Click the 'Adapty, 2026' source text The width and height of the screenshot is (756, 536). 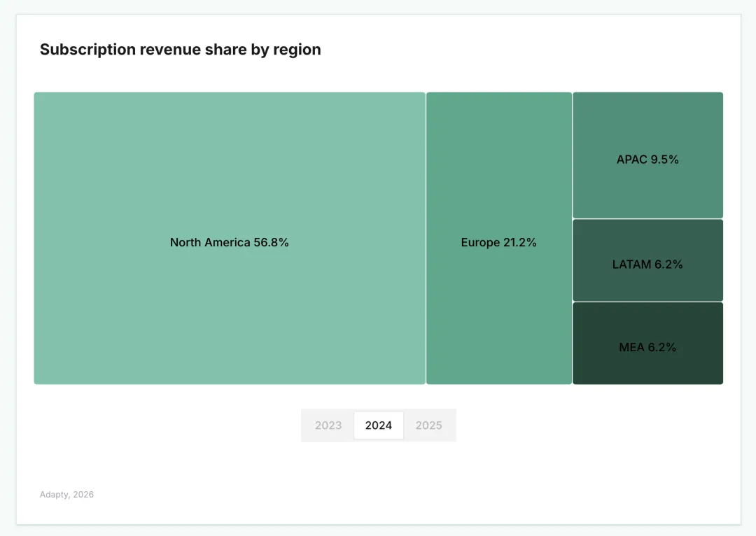pos(66,495)
